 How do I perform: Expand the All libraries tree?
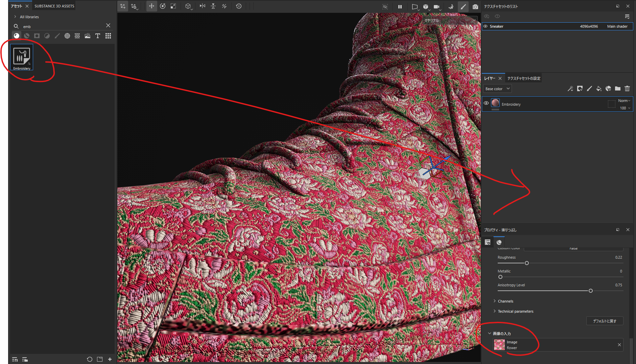click(x=15, y=17)
